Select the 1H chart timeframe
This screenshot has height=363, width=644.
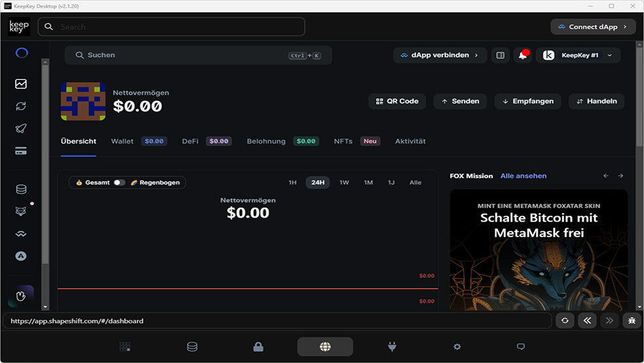coord(293,183)
